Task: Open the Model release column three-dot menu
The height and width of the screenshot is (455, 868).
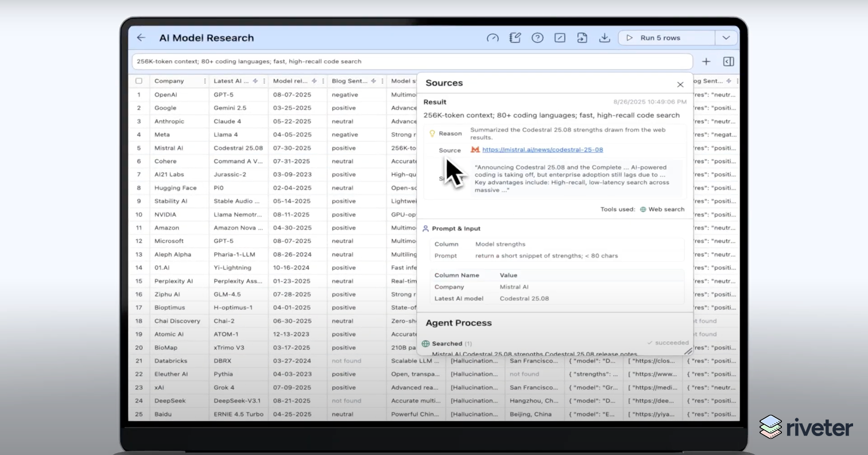Action: [323, 81]
